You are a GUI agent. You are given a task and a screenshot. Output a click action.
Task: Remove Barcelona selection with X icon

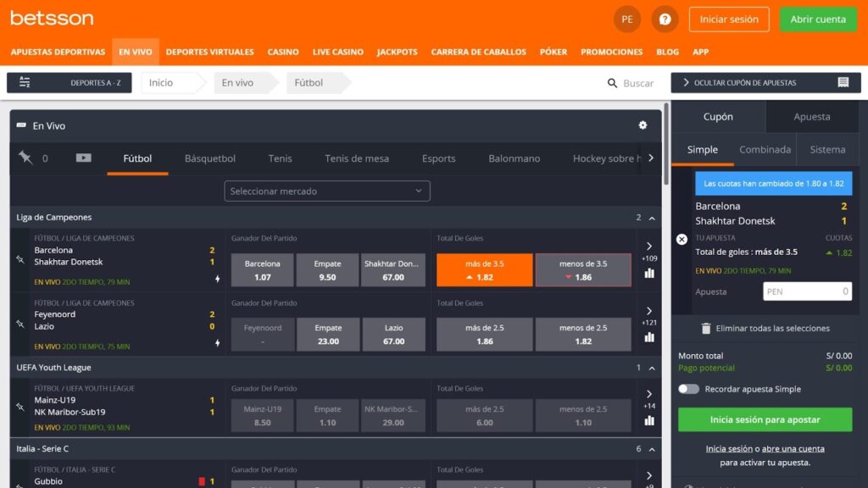click(x=682, y=239)
